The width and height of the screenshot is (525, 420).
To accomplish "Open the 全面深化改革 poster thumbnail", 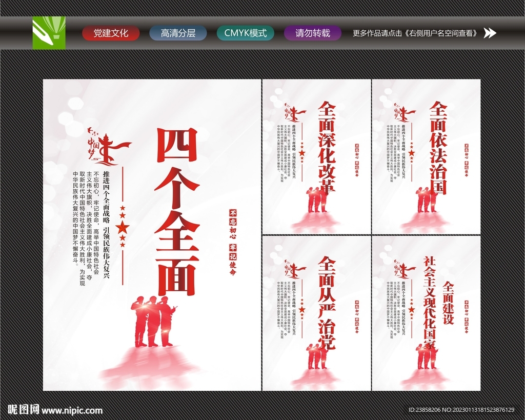I will click(x=317, y=157).
